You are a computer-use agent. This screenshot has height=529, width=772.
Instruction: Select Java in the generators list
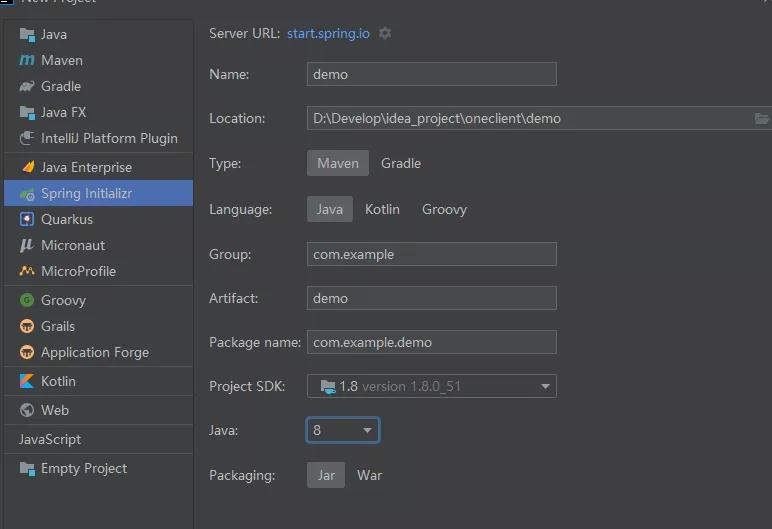(x=54, y=34)
